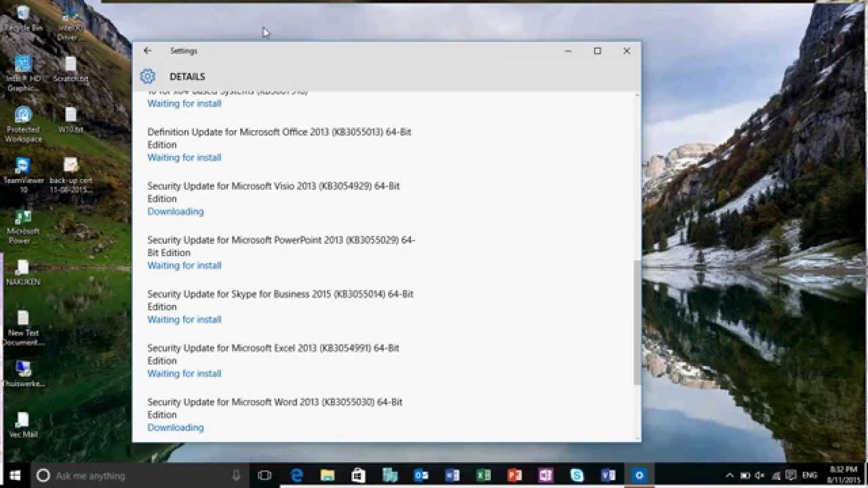Select the NAKIJKEN desktop file

(23, 272)
